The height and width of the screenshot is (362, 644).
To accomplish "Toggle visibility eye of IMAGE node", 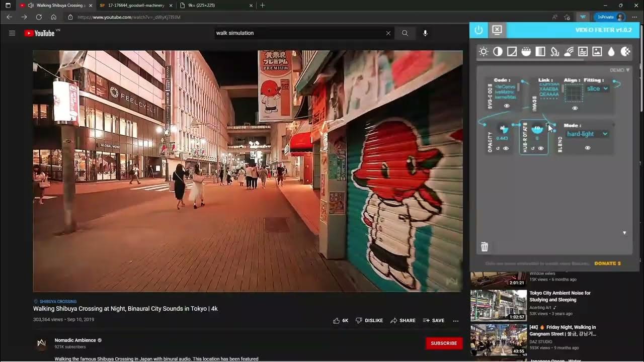I will click(575, 108).
